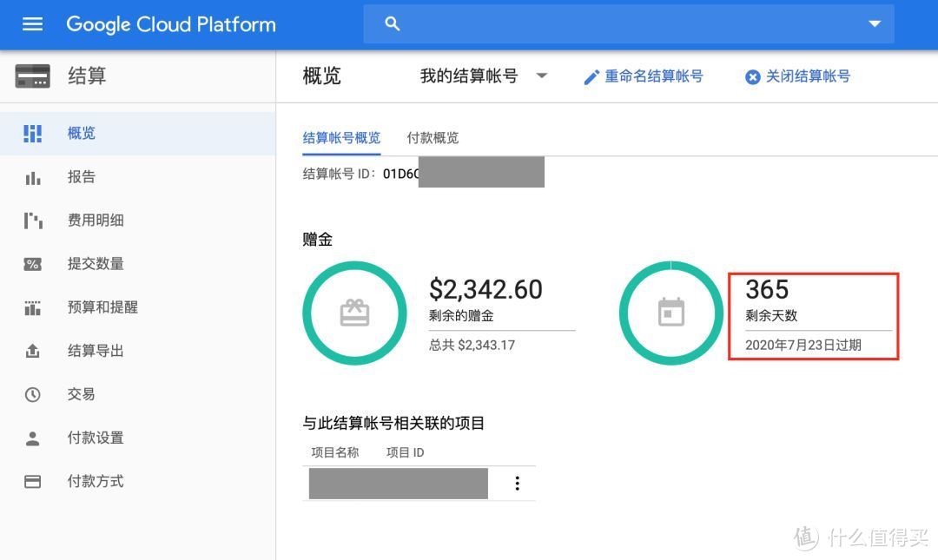Click the search input field
This screenshot has width=938, height=560.
click(629, 24)
